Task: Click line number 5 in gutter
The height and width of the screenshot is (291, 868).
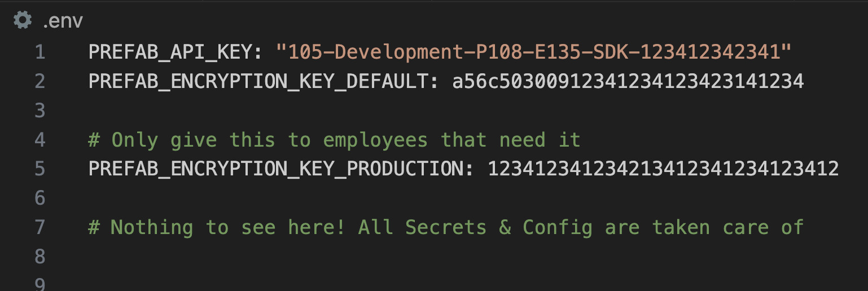Action: 40,168
